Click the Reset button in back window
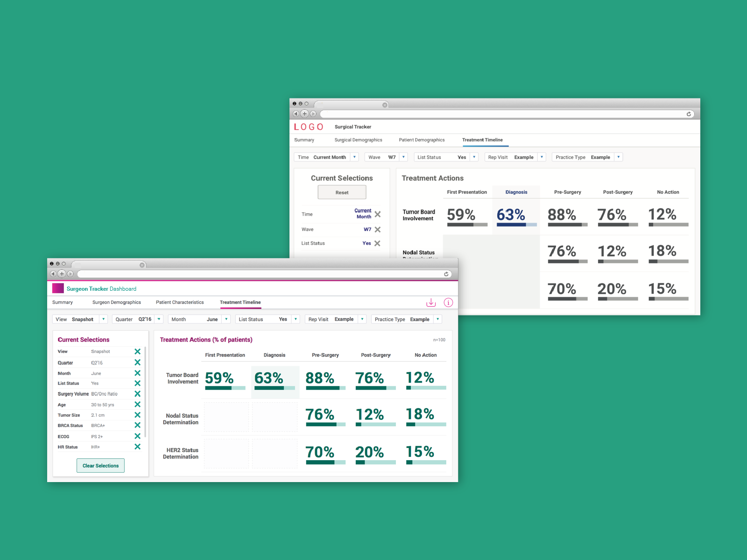This screenshot has height=560, width=747. pos(342,192)
